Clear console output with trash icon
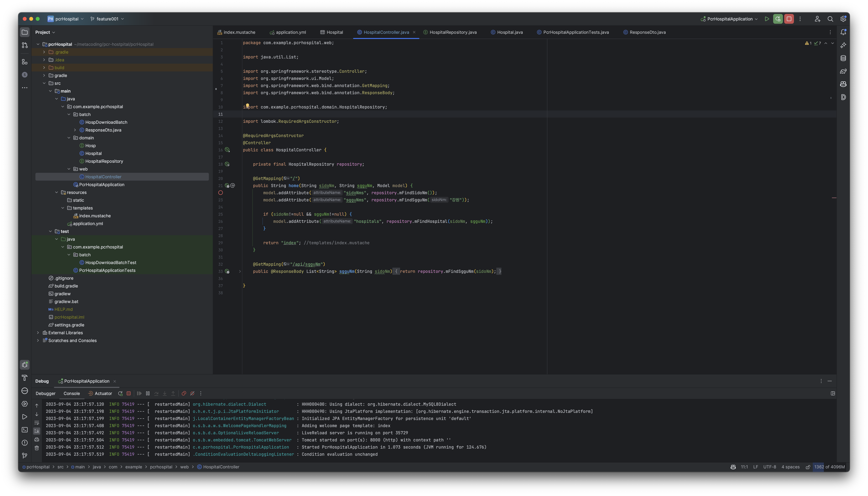The height and width of the screenshot is (496, 868). click(x=37, y=448)
